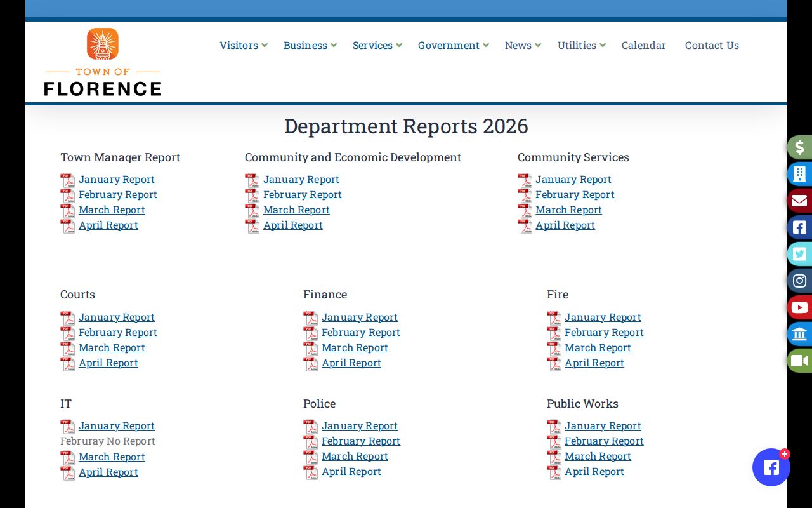Click the government institution sidebar icon
This screenshot has height=508, width=812.
(799, 334)
